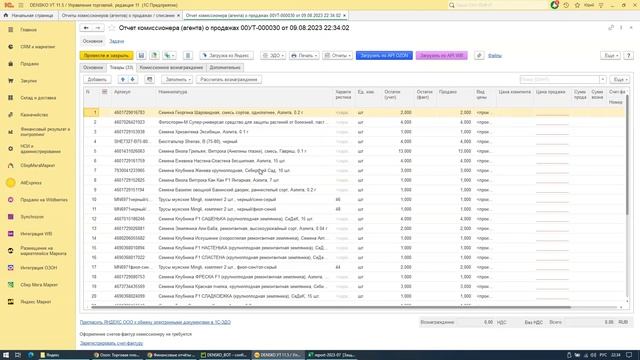Open CRM и маркетинг section

pyautogui.click(x=38, y=47)
